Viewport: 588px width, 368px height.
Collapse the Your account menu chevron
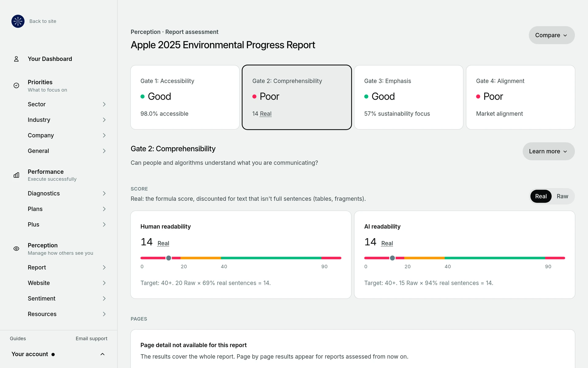tap(103, 354)
